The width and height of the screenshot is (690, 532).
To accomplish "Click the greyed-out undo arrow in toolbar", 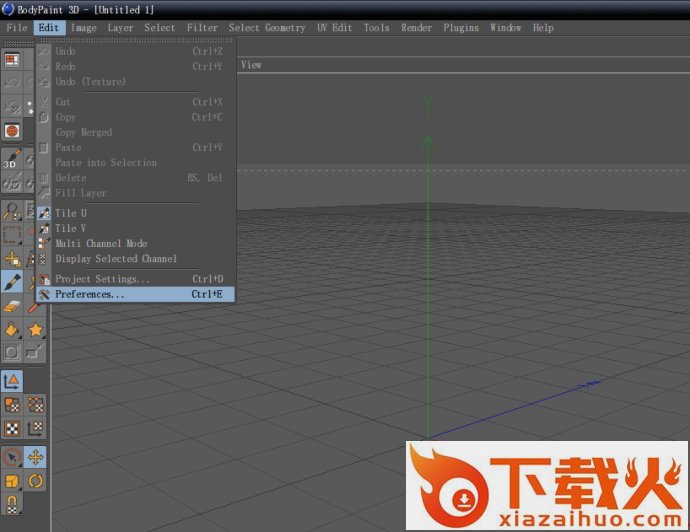I will pyautogui.click(x=12, y=83).
